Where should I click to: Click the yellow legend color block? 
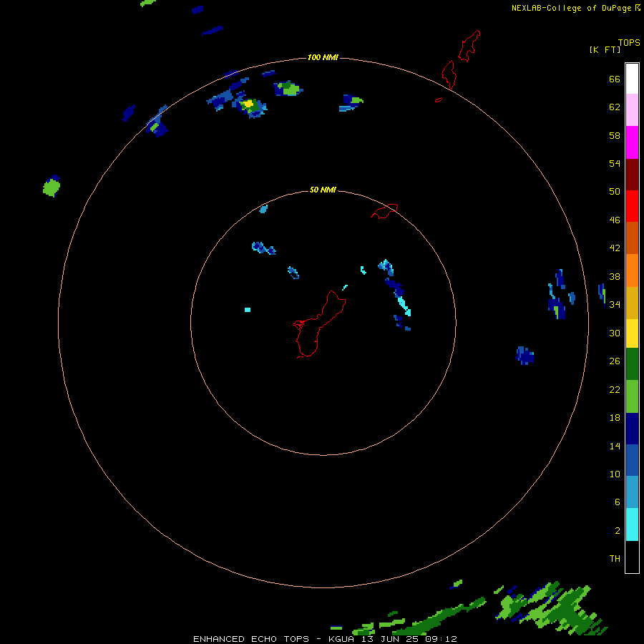click(632, 333)
